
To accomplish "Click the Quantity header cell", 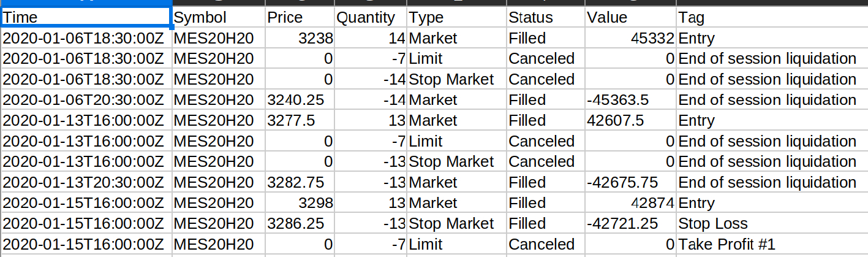I will pos(371,18).
